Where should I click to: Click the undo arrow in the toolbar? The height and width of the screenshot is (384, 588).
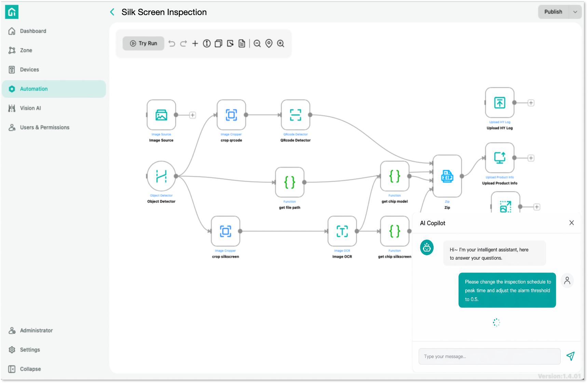[x=172, y=43]
